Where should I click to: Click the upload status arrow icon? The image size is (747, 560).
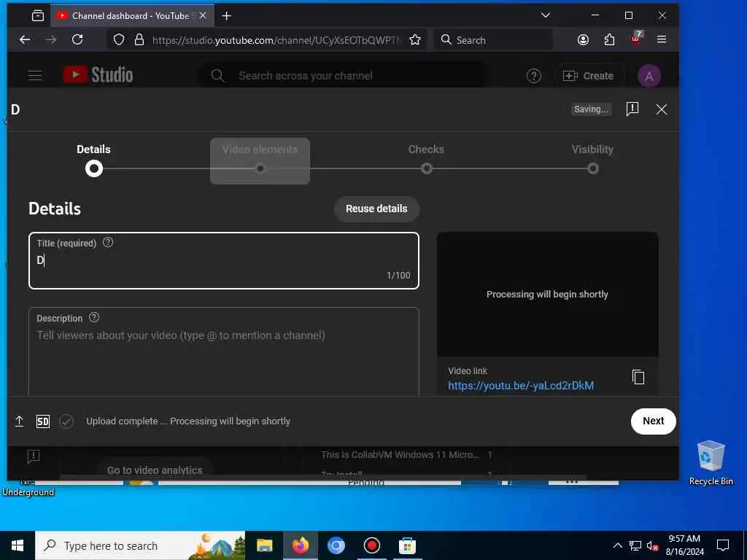coord(19,421)
